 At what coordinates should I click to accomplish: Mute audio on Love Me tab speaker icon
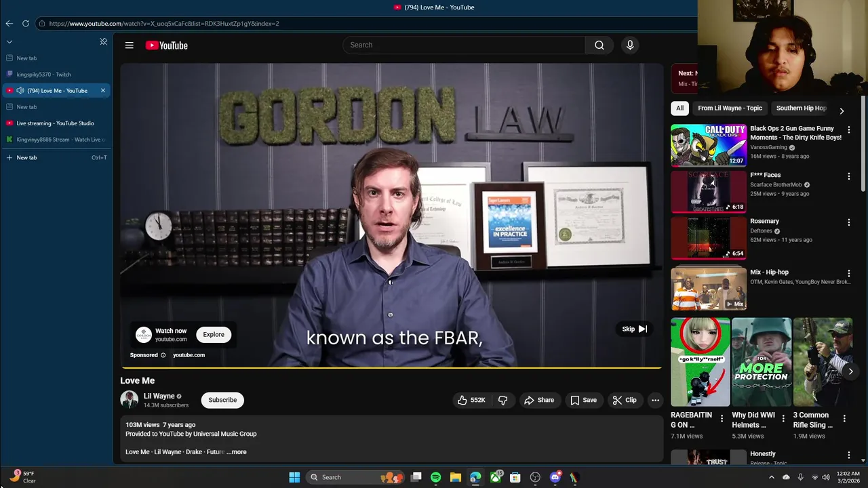coord(20,91)
